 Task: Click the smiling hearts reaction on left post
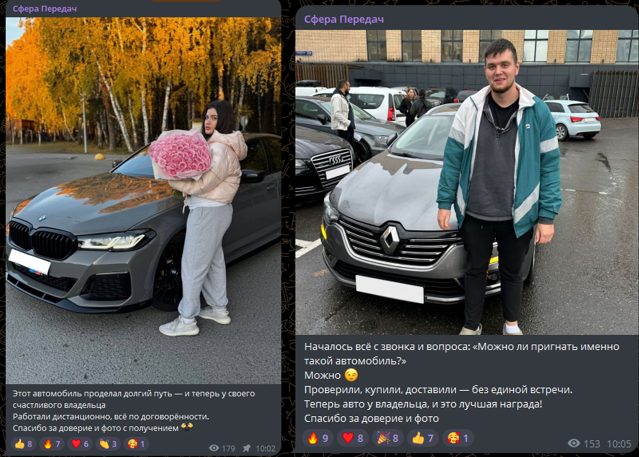pos(137,444)
